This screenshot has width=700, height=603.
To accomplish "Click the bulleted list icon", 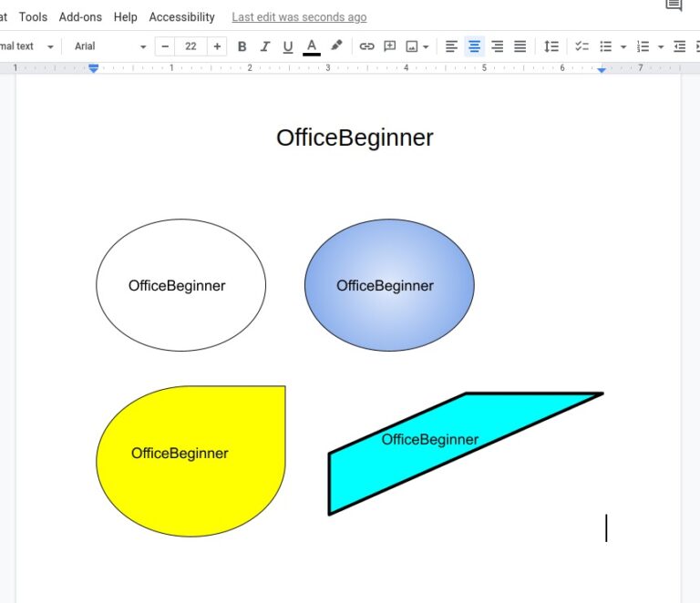I will (x=606, y=46).
